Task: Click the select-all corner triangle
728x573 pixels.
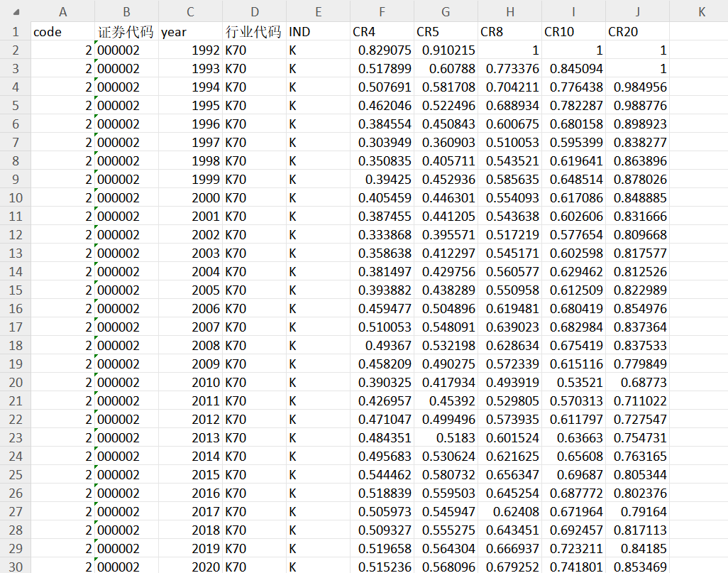Action: pyautogui.click(x=16, y=13)
